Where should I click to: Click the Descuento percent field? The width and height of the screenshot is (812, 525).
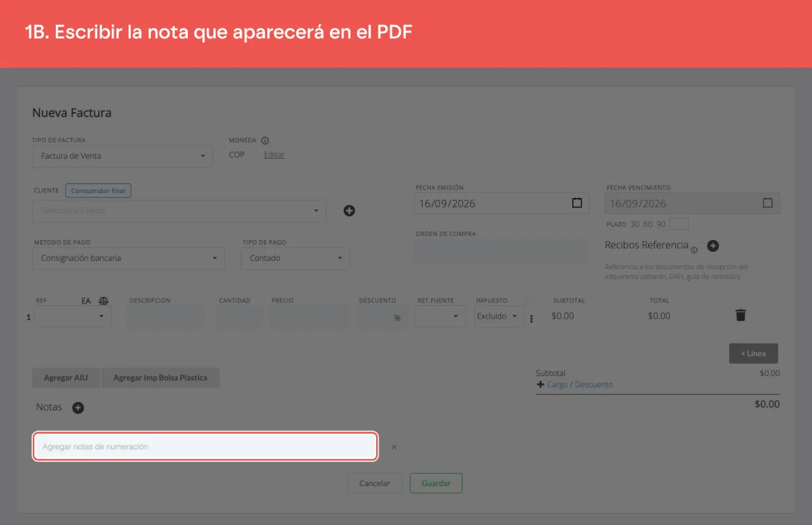(382, 317)
